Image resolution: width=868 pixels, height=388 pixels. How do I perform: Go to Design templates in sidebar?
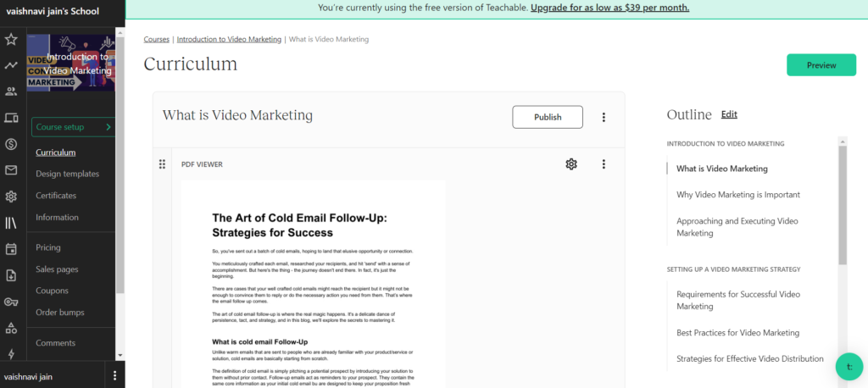(67, 174)
